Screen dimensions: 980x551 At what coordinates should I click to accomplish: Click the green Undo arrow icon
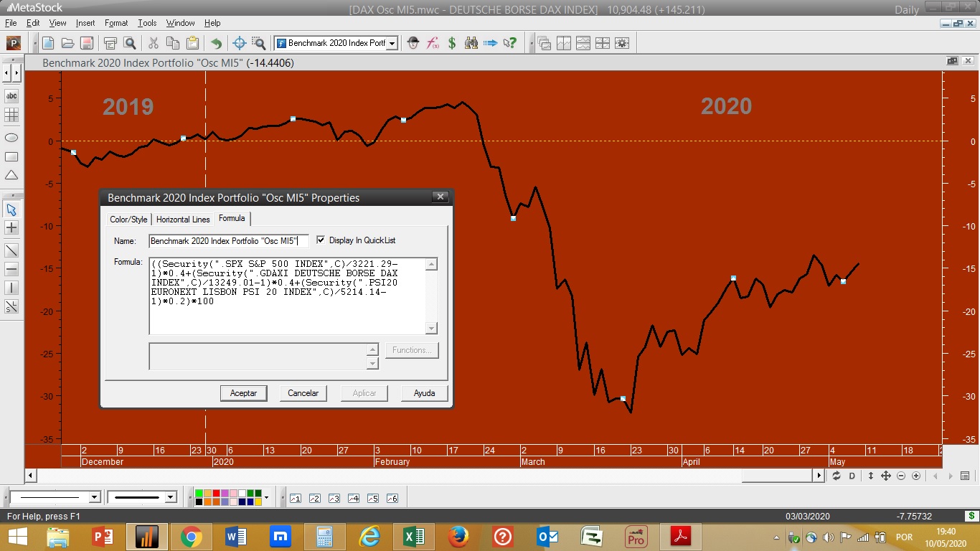[x=216, y=43]
